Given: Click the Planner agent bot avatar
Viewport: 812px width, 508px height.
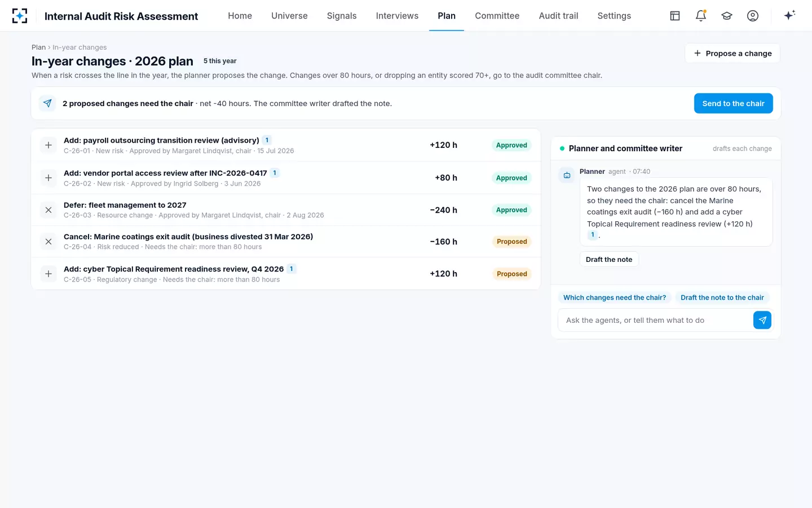Looking at the screenshot, I should (567, 176).
